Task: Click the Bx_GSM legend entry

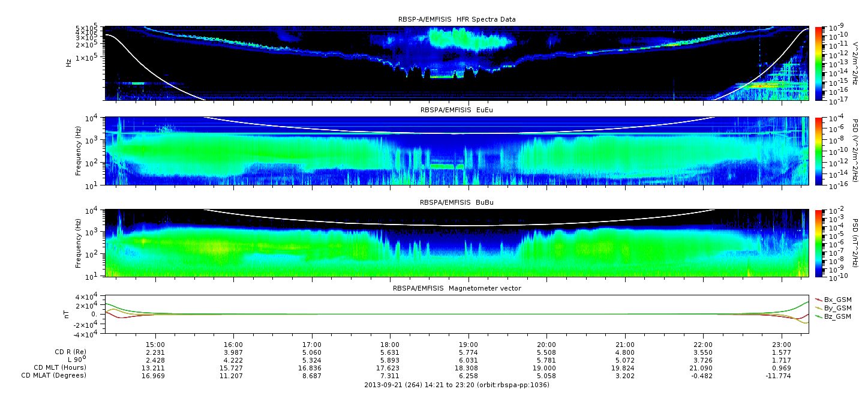Action: [837, 300]
